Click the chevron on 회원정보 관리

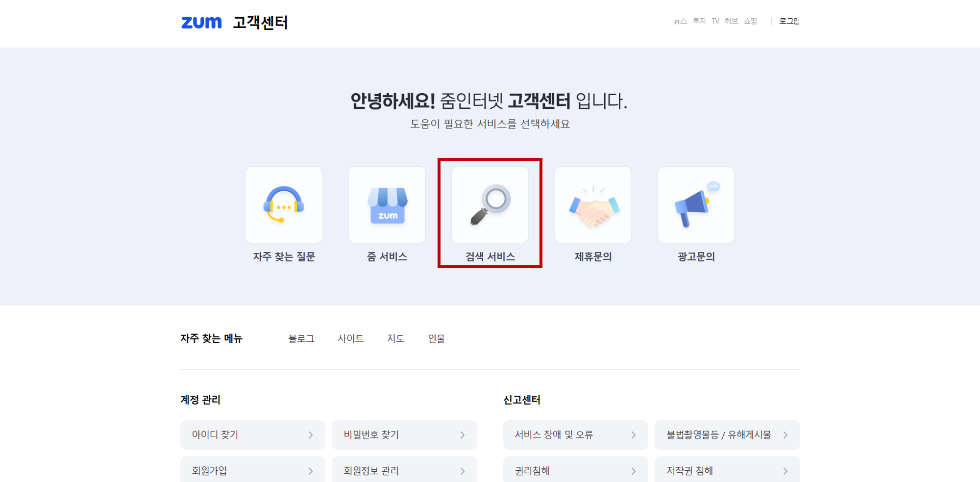(x=463, y=471)
